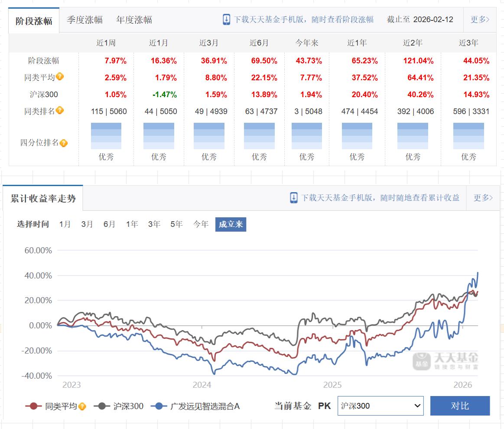
Task: Open the 下载天天基金手机版 阶段涨幅 link
Action: (x=304, y=20)
